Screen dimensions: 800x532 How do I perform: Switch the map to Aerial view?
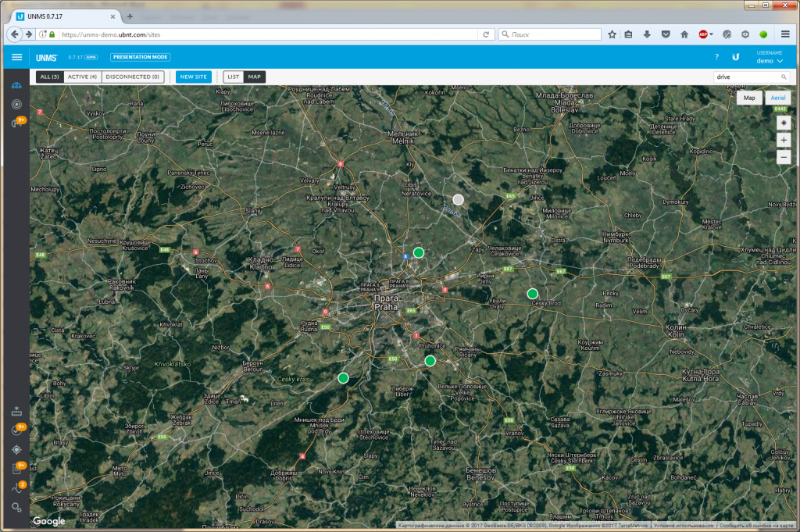tap(778, 98)
